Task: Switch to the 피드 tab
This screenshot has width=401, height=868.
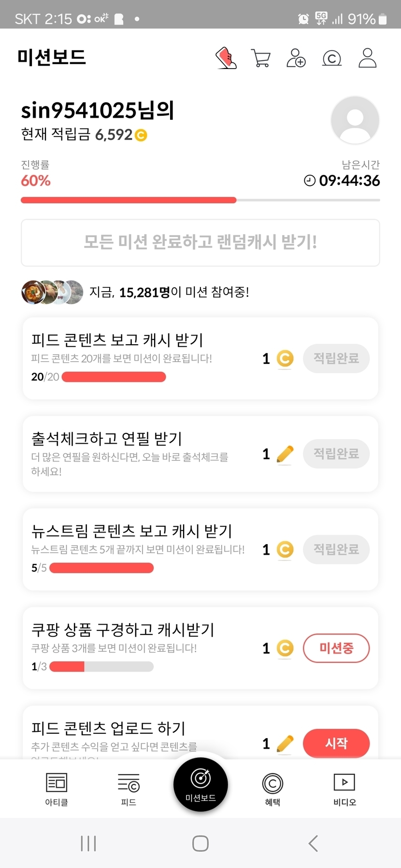Action: pos(129,789)
